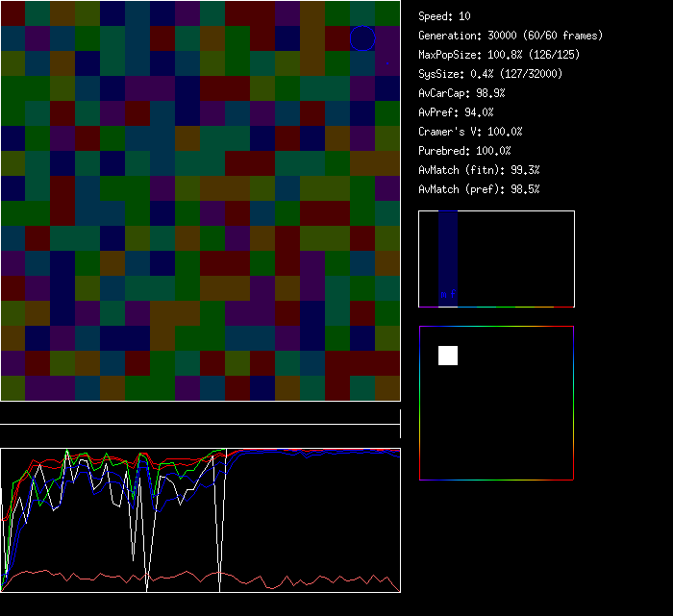Click the AvPref: 94.0% readout

pos(457,112)
